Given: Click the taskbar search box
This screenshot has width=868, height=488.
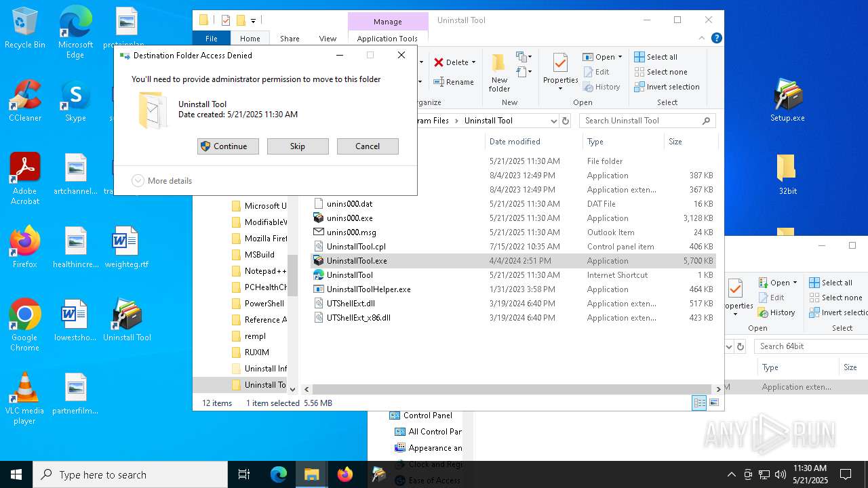Looking at the screenshot, I should (130, 474).
